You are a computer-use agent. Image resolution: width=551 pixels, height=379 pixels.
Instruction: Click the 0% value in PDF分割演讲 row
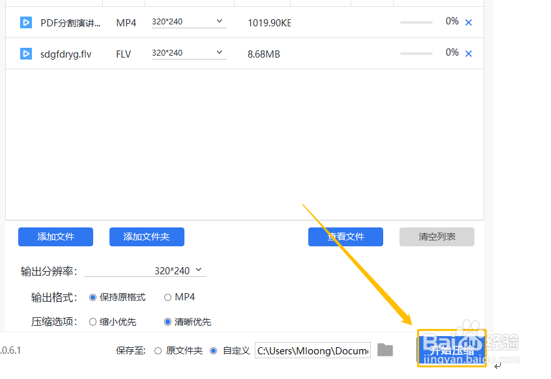click(x=452, y=21)
